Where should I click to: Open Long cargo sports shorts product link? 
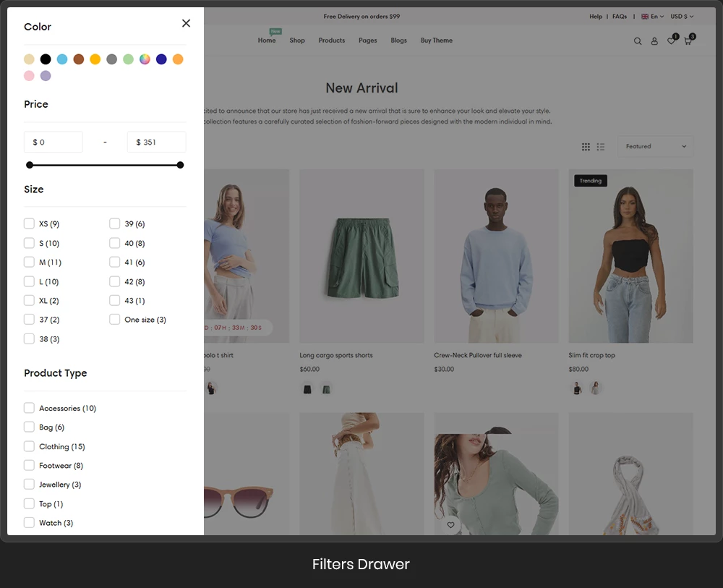coord(336,356)
